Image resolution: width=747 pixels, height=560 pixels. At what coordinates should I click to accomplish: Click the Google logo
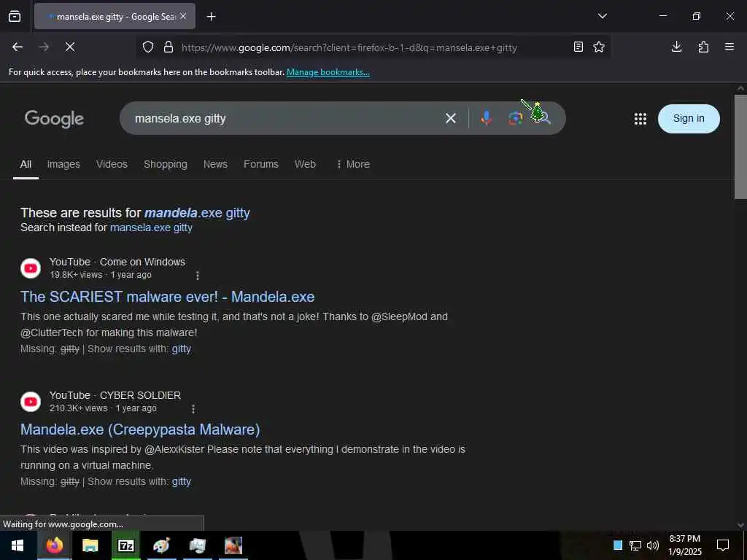(x=54, y=119)
